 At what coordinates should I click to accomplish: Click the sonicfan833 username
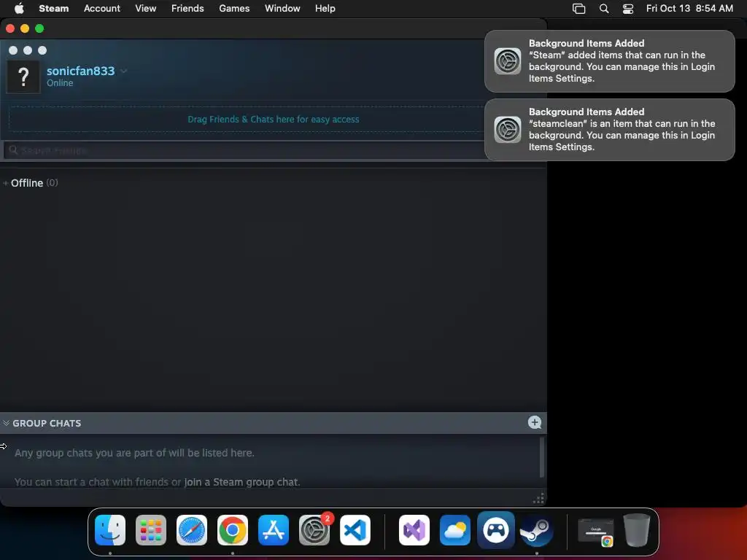80,71
